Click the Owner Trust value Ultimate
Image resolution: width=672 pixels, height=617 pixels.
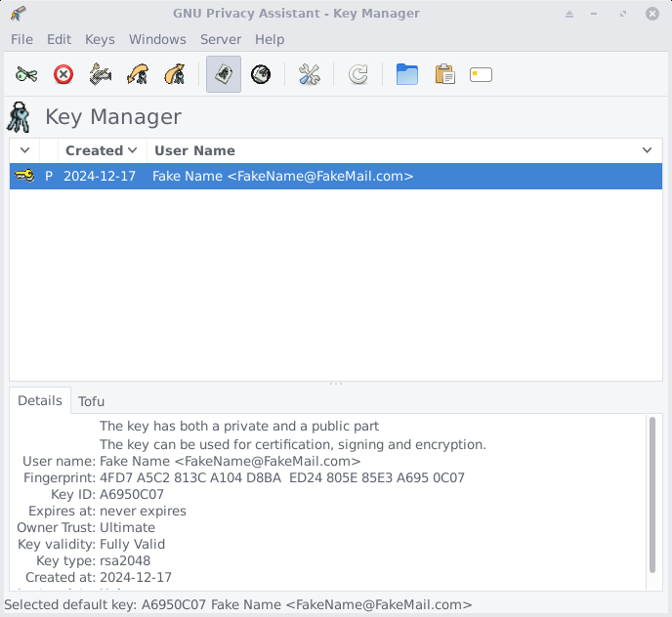pos(127,527)
